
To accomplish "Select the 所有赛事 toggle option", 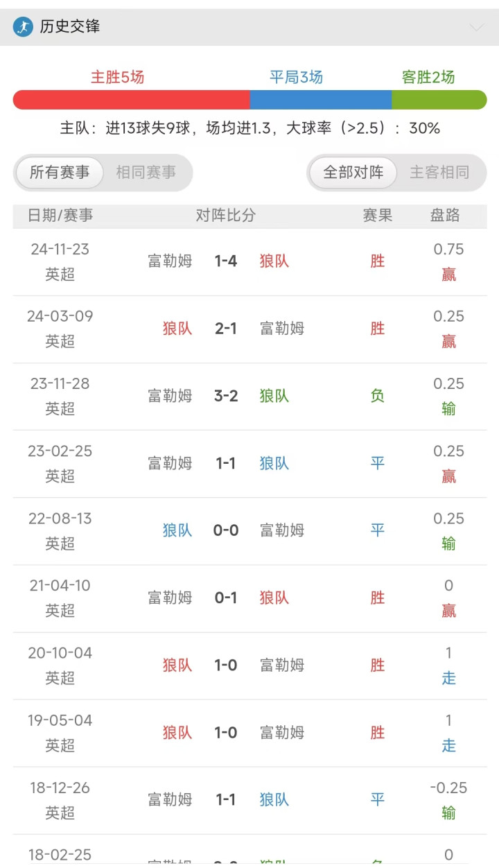I will (x=60, y=173).
